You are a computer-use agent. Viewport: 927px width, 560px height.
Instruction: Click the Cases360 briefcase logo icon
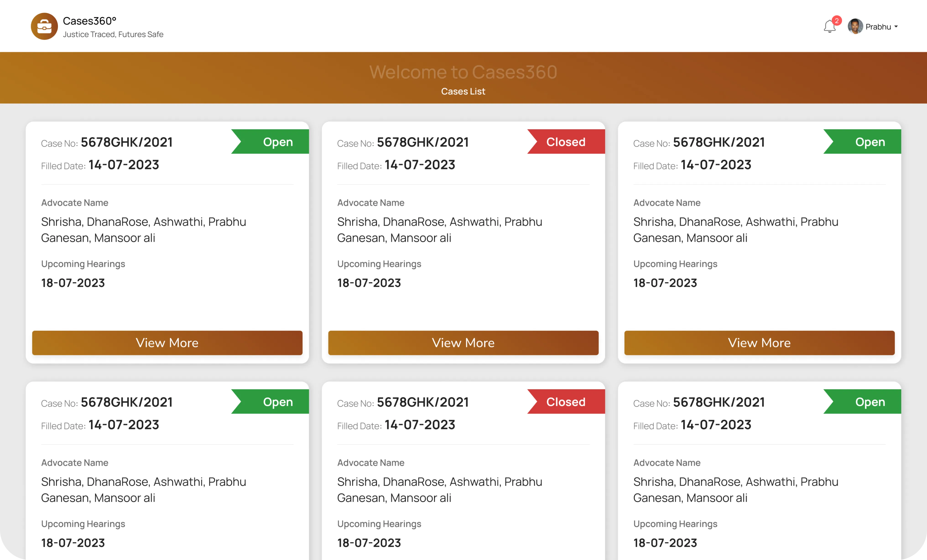coord(44,26)
